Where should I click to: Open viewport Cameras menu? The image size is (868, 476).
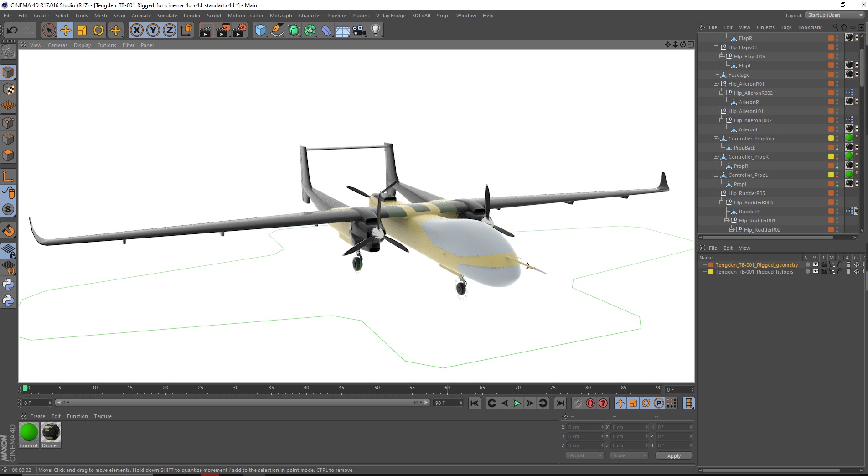(x=57, y=45)
